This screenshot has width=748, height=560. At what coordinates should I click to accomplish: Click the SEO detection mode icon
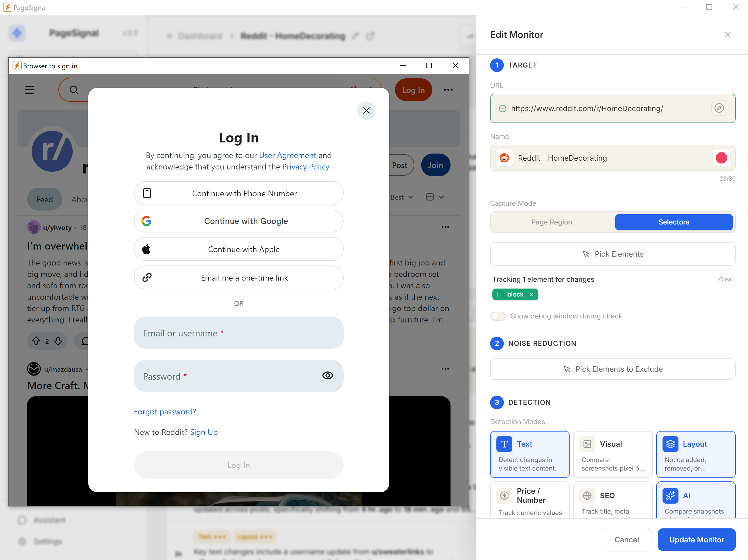point(587,495)
